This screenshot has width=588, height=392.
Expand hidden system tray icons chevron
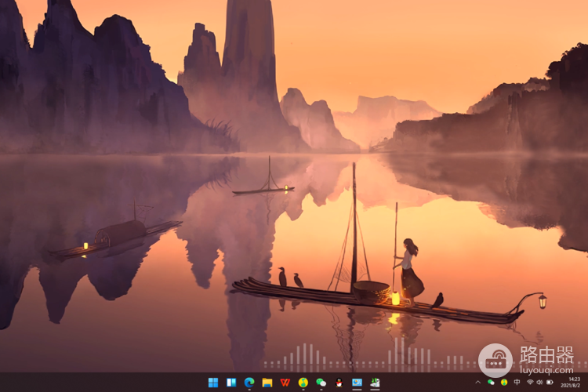coord(477,383)
